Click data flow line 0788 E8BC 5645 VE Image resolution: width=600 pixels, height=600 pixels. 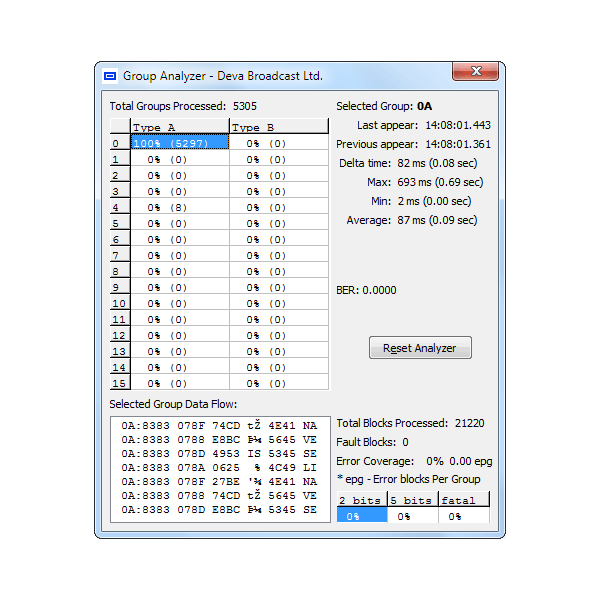(x=219, y=440)
